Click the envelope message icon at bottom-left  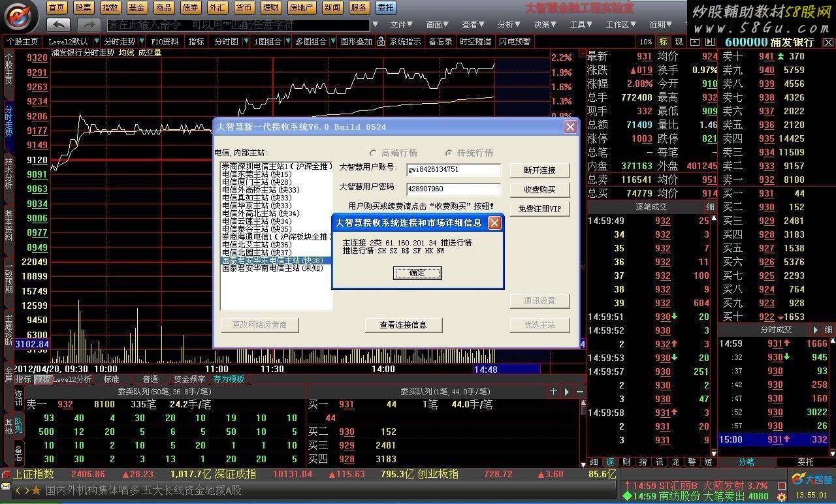[6, 486]
